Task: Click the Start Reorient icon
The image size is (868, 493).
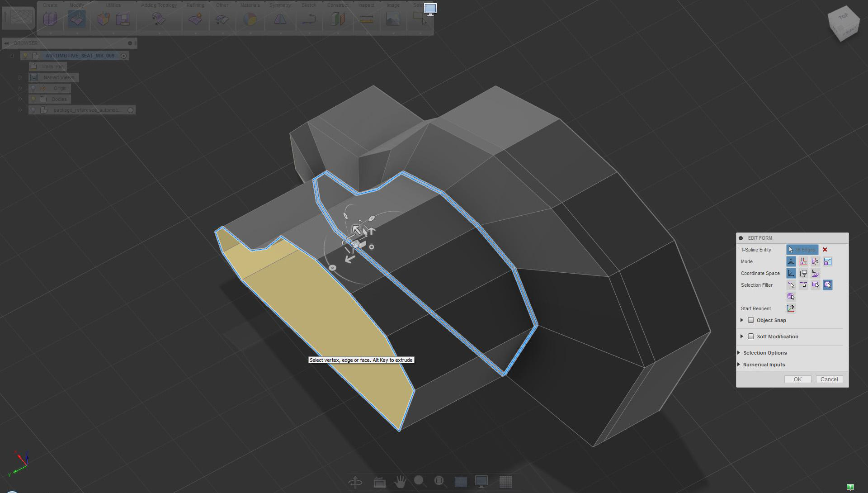Action: 791,308
